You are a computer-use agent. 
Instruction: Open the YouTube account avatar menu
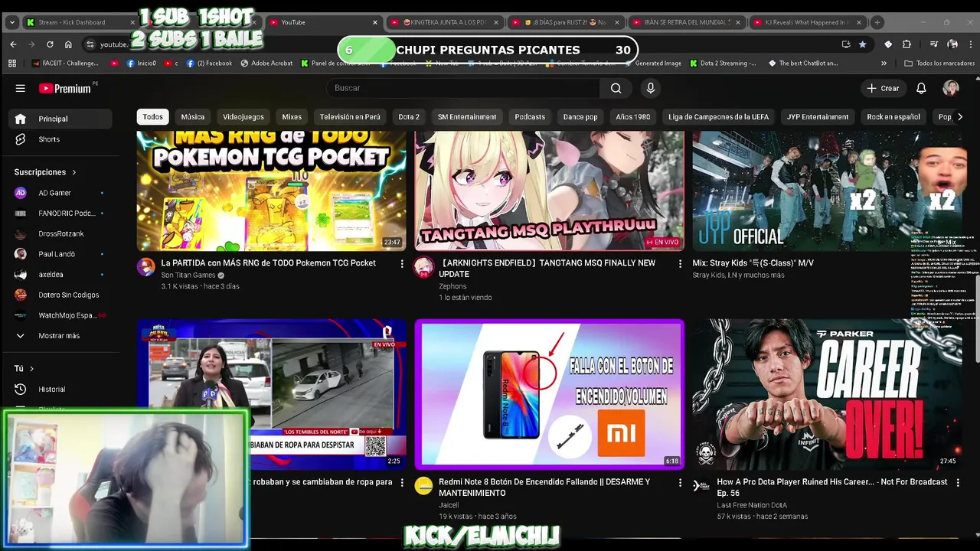pyautogui.click(x=951, y=88)
